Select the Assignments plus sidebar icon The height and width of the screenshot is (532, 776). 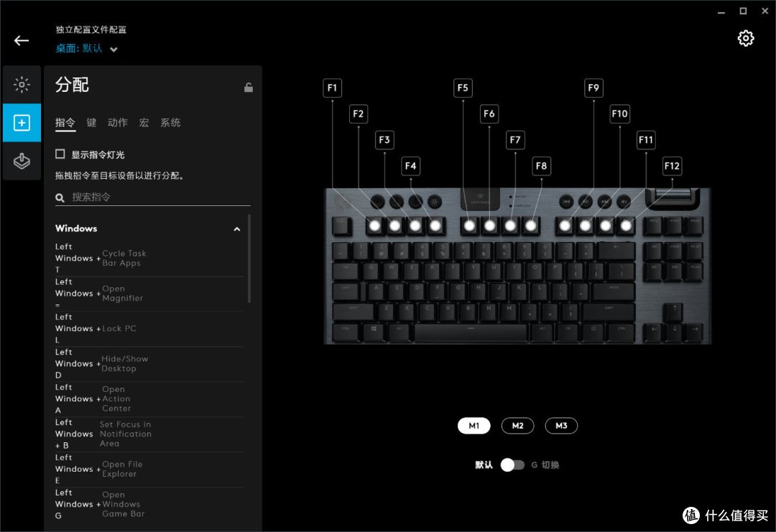pyautogui.click(x=22, y=123)
